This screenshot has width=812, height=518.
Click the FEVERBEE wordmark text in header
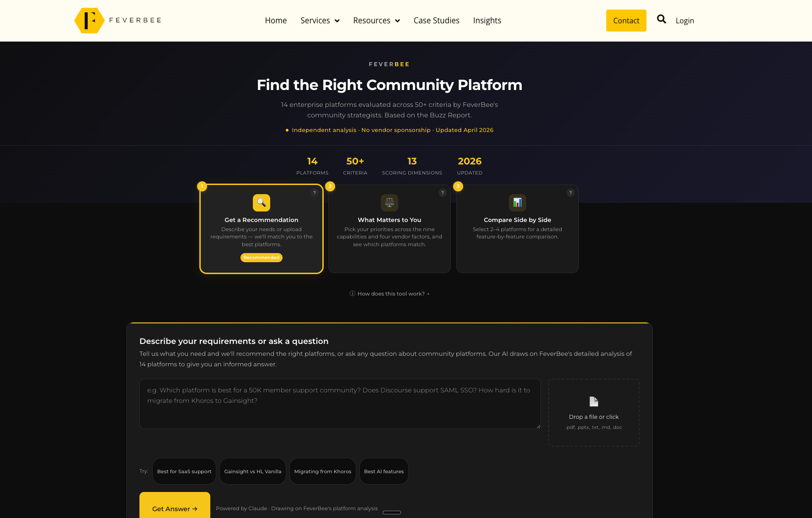135,21
